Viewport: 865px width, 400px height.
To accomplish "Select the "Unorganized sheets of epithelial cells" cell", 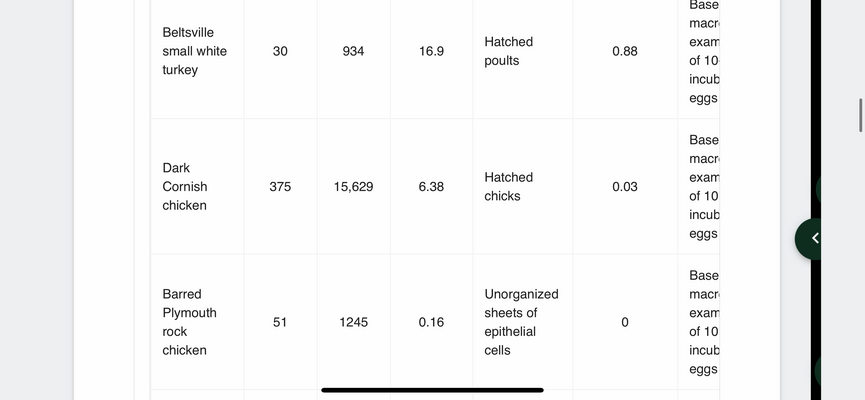I will pyautogui.click(x=522, y=322).
